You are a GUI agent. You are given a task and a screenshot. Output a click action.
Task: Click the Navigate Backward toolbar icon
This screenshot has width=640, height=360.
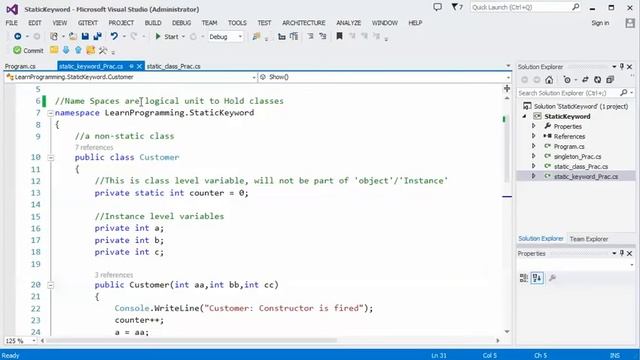[18, 37]
